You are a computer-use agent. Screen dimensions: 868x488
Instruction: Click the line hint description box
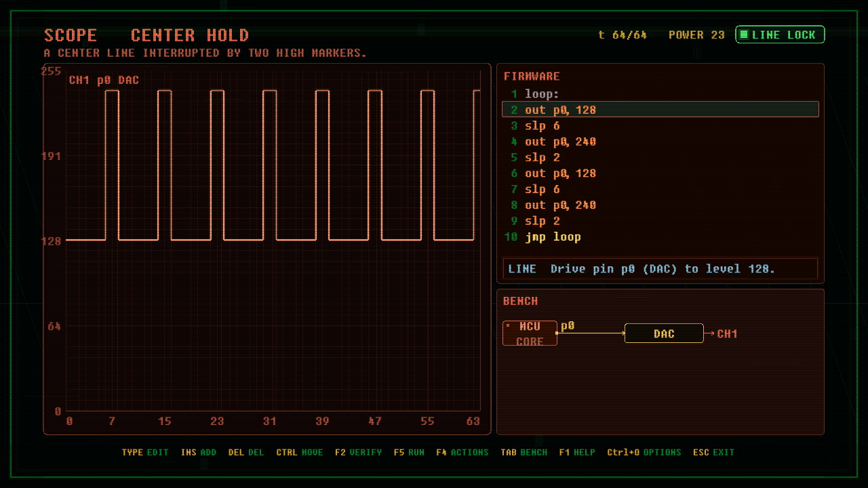coord(660,268)
